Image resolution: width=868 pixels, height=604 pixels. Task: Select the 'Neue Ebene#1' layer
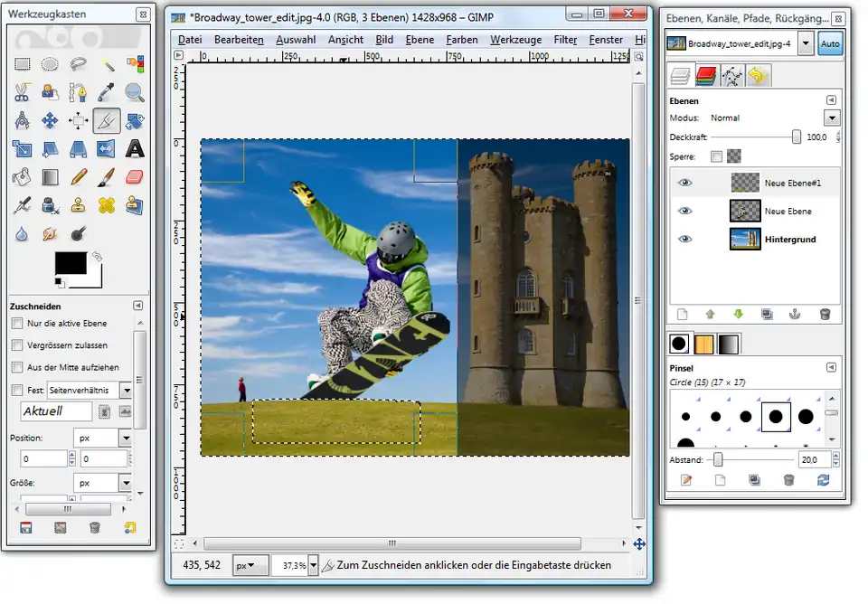point(792,183)
